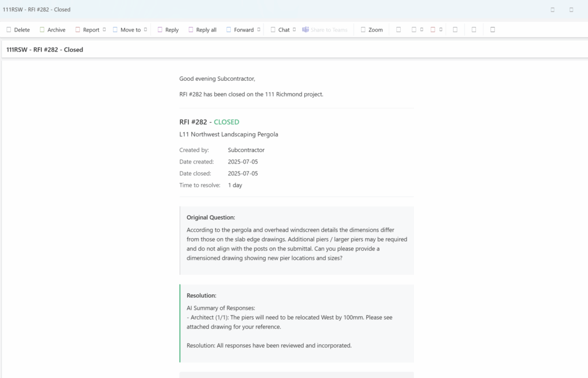Delete this RFI #282 email
The width and height of the screenshot is (588, 378).
pyautogui.click(x=18, y=30)
